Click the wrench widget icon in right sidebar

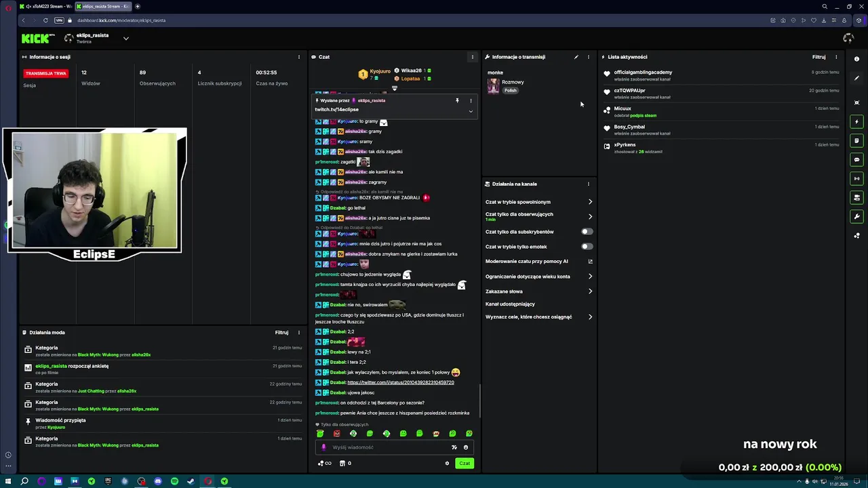click(x=856, y=217)
